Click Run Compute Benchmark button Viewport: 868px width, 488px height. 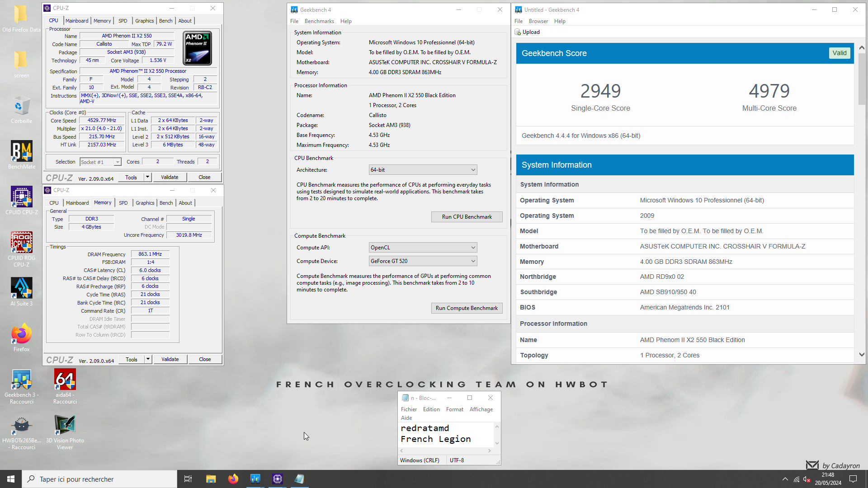pyautogui.click(x=467, y=308)
